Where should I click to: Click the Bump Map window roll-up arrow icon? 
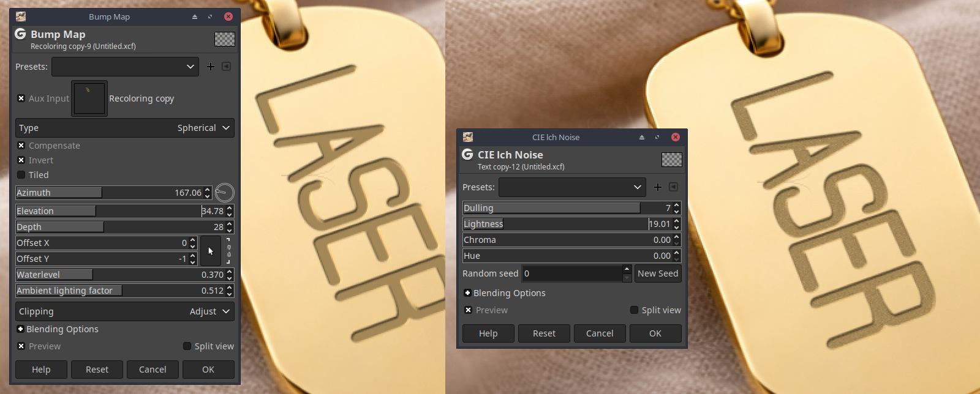pos(195,17)
